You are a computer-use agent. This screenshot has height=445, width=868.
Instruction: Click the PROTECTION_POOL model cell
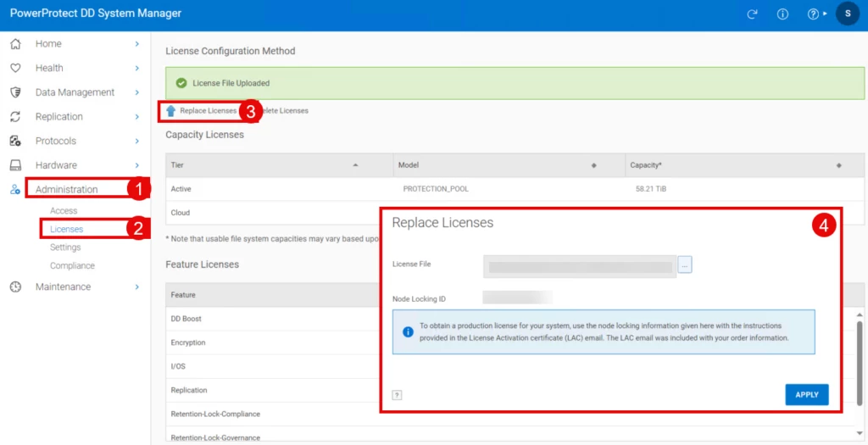[436, 189]
